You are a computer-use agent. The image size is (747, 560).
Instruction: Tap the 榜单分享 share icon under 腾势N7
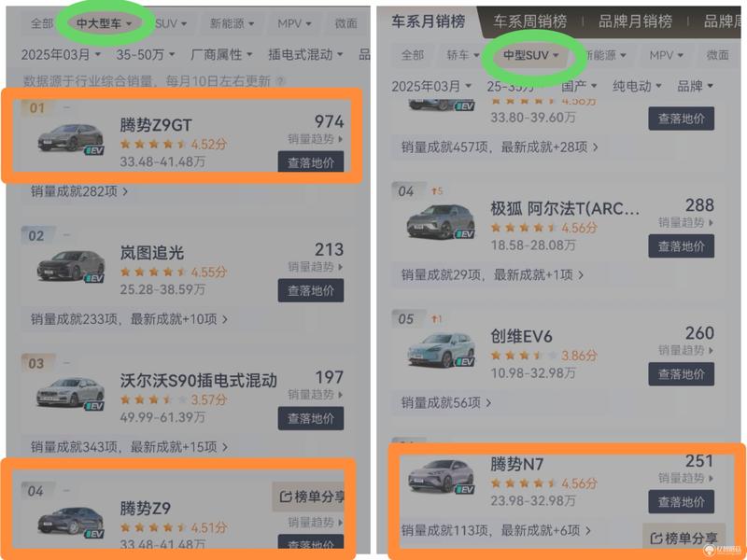click(684, 539)
